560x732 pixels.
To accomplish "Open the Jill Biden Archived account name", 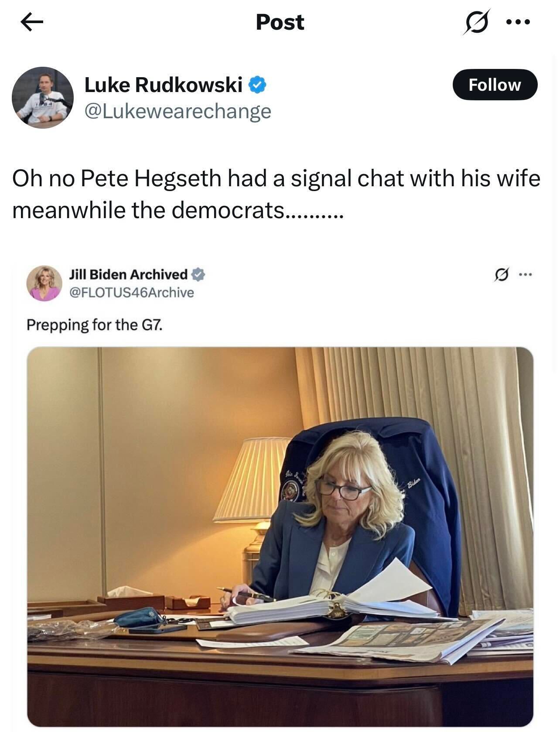I will pos(128,274).
